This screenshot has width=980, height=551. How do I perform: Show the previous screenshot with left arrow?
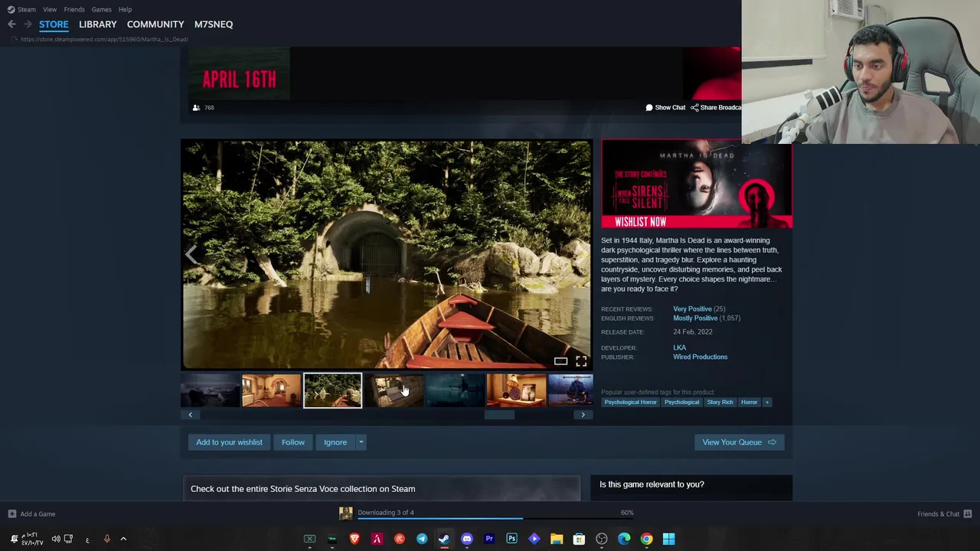click(x=191, y=255)
